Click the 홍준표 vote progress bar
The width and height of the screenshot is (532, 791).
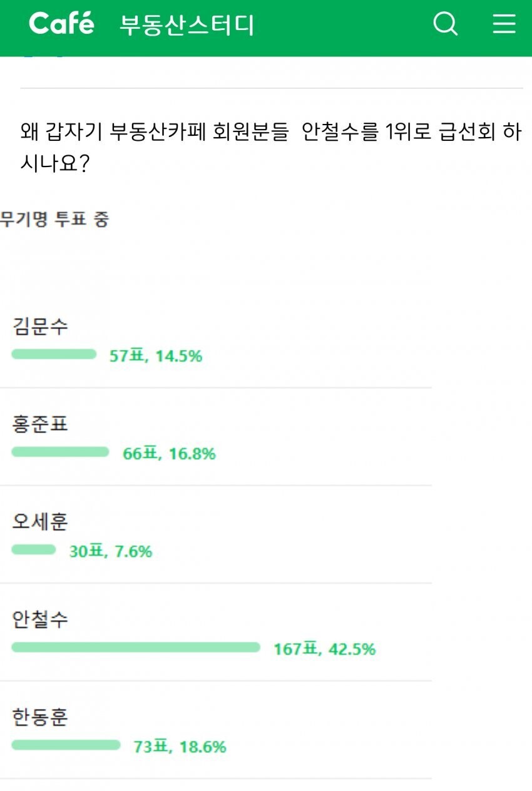click(60, 452)
